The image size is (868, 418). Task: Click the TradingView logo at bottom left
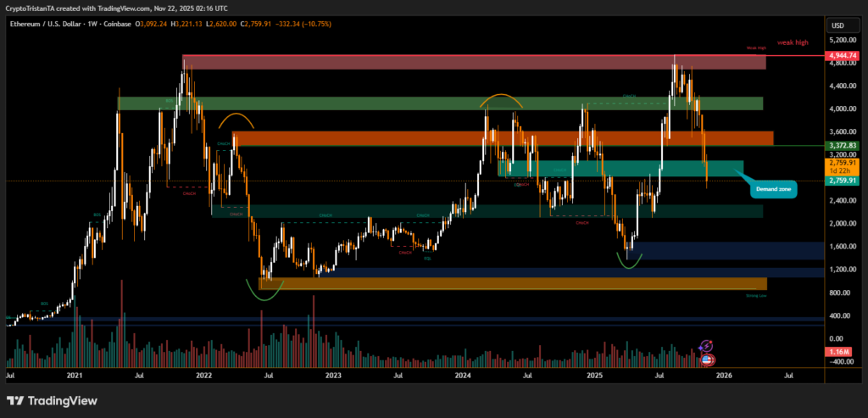pyautogui.click(x=51, y=400)
